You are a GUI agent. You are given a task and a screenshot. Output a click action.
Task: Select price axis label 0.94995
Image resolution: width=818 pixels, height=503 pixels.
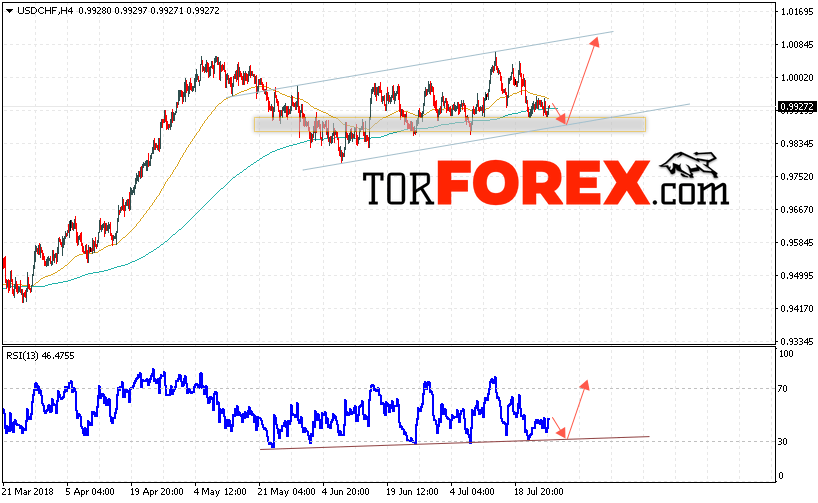pyautogui.click(x=797, y=276)
